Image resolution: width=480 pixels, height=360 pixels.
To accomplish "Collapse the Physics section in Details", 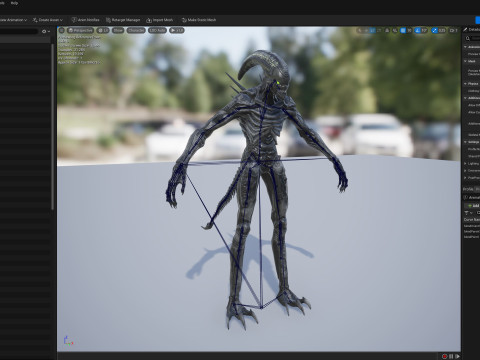I will [x=466, y=84].
